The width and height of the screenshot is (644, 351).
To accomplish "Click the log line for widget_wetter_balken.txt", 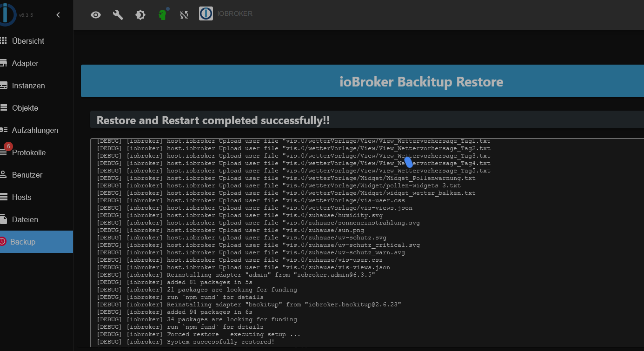I will coord(286,193).
